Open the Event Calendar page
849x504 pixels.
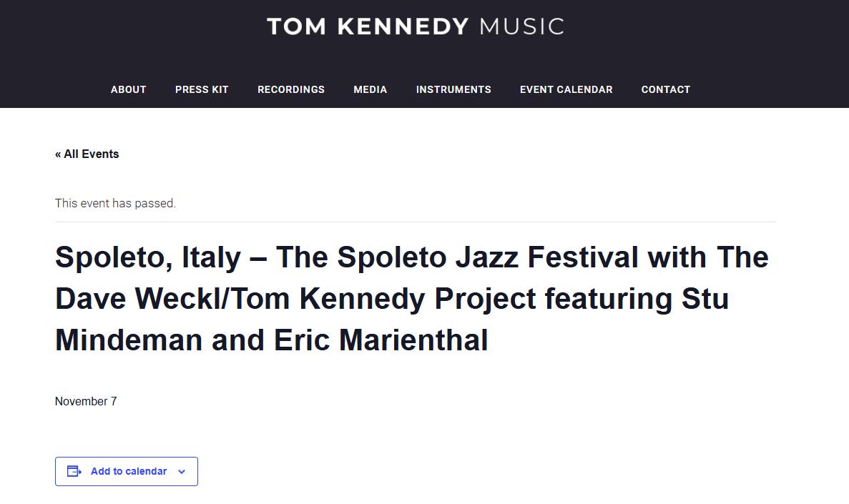(566, 89)
